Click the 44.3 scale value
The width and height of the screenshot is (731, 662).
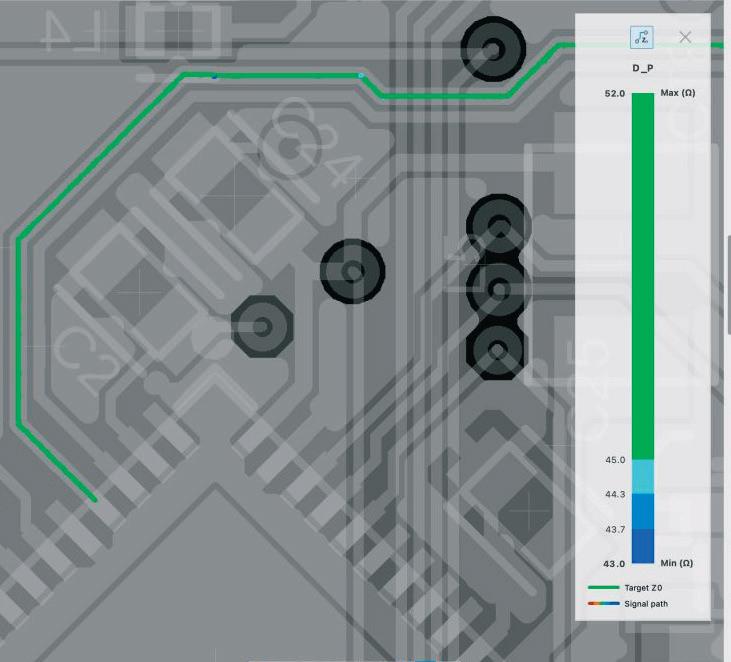615,494
